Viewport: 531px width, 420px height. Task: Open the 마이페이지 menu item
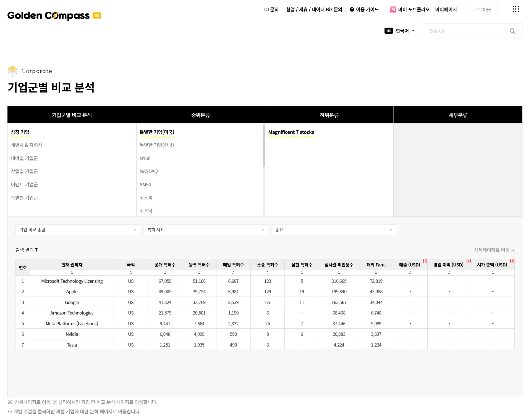(446, 9)
